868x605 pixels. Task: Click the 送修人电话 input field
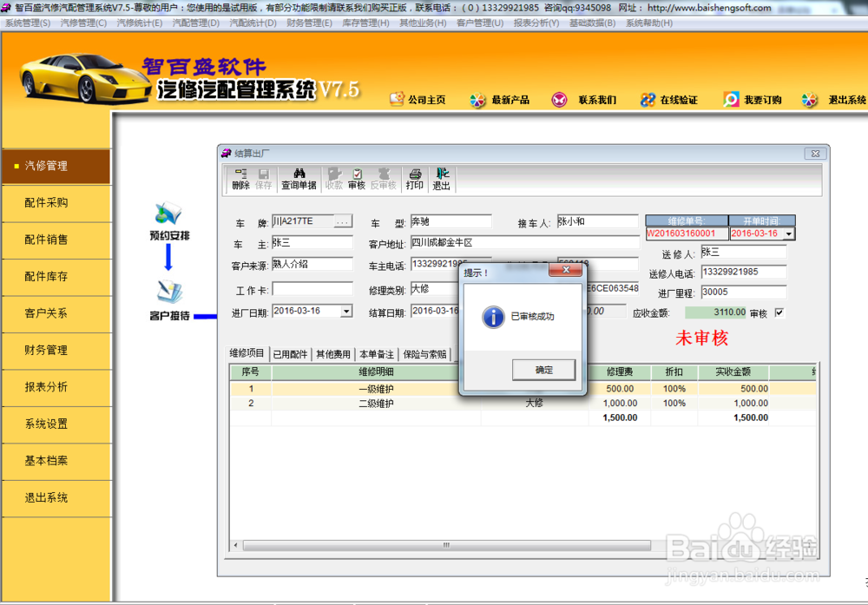point(744,272)
